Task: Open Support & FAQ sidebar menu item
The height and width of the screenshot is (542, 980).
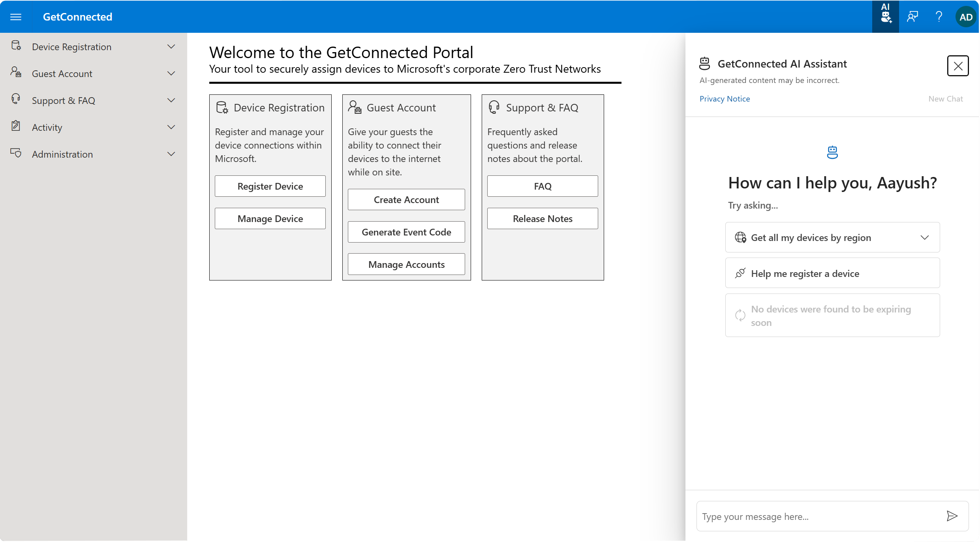Action: (x=94, y=100)
